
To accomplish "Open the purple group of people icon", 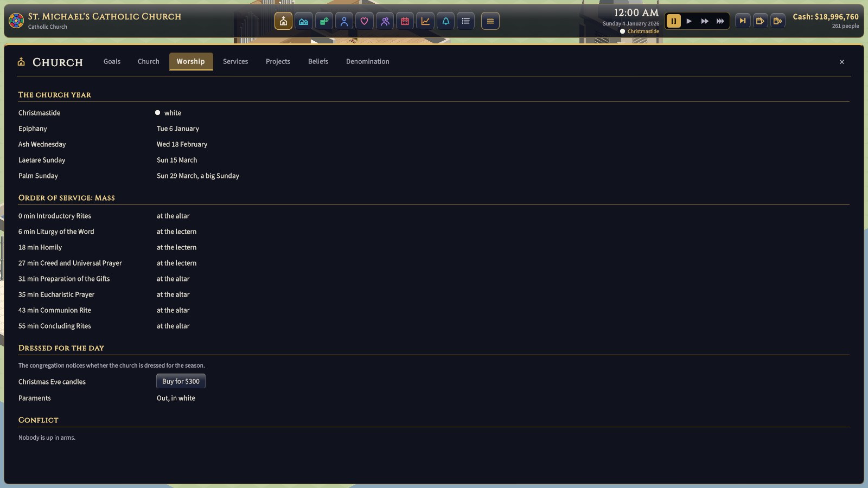I will (x=385, y=21).
